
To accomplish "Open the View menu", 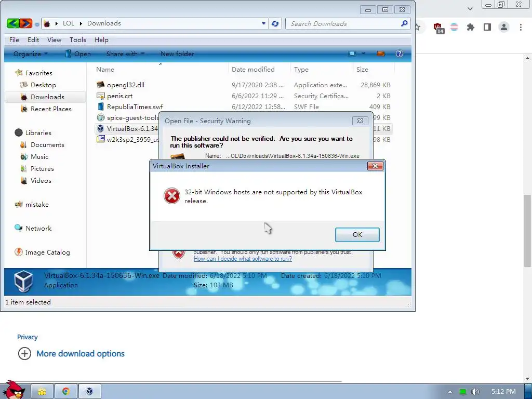I will (54, 39).
